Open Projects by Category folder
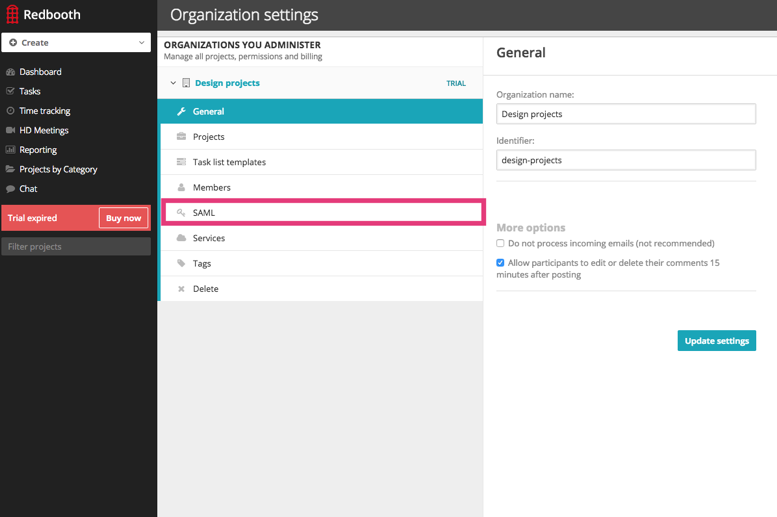Screen dimensions: 777x517 coord(58,169)
